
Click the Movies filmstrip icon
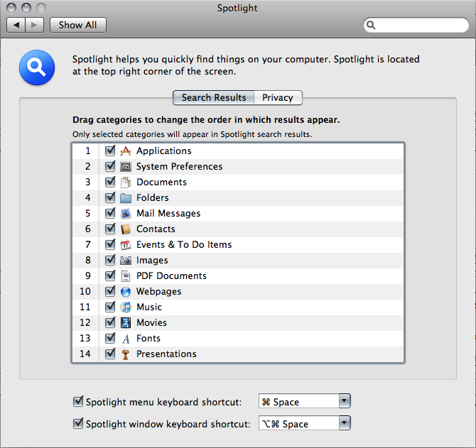125,323
